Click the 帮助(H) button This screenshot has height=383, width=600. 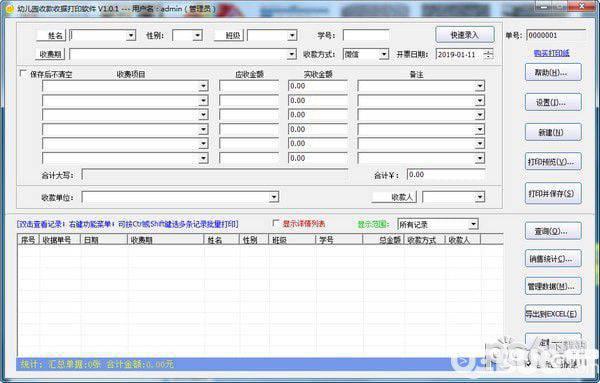(x=553, y=72)
